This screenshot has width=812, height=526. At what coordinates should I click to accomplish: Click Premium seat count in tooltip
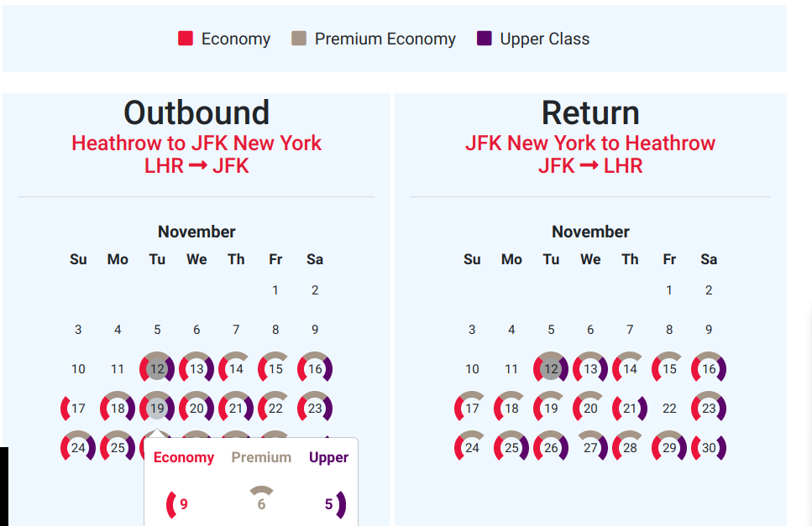click(261, 504)
